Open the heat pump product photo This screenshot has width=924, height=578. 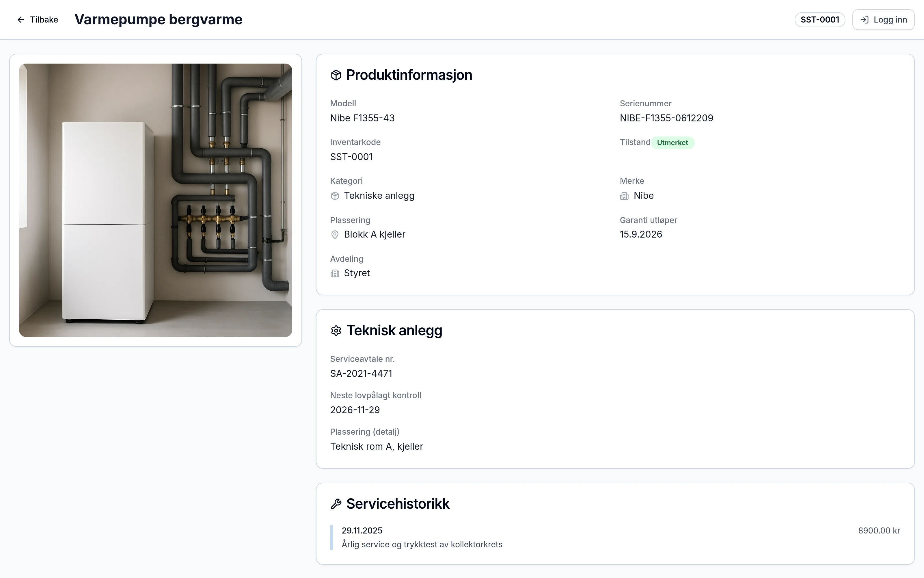155,200
